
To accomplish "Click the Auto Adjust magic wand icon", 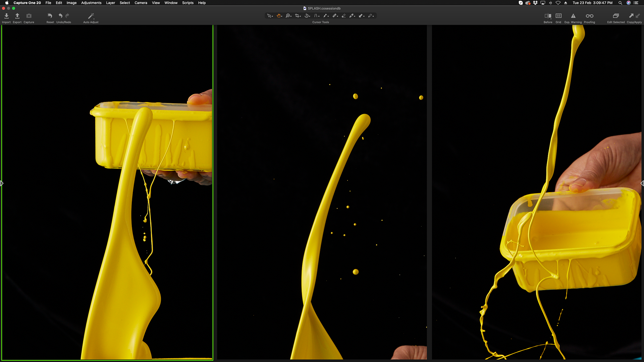I will (91, 16).
